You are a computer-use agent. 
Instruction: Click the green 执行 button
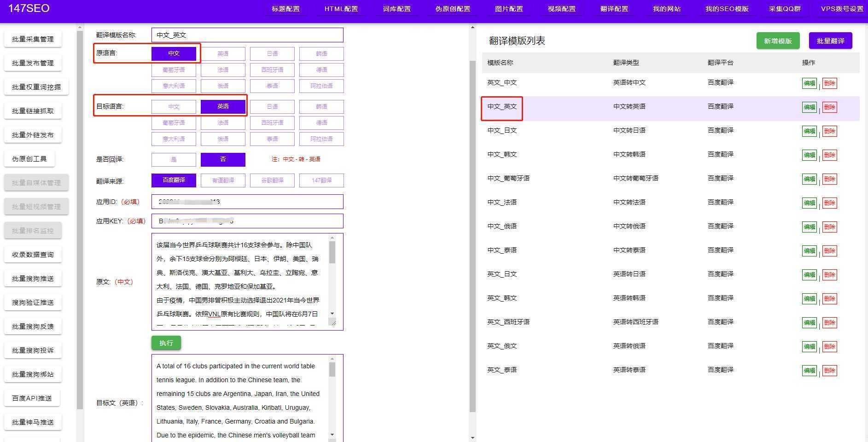click(166, 343)
